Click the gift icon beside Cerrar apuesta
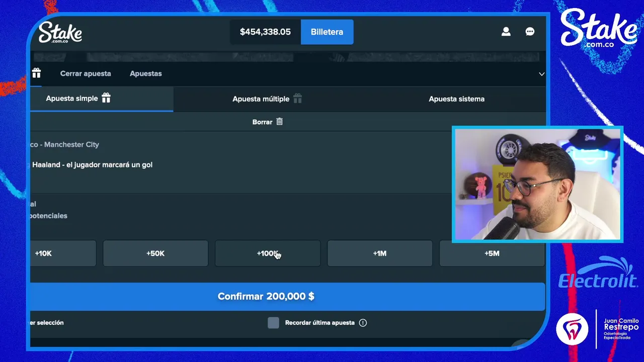This screenshot has height=362, width=644. [x=36, y=73]
